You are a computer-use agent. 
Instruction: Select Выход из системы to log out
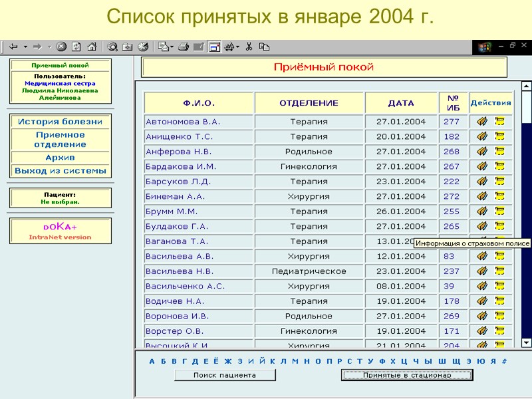pos(61,171)
